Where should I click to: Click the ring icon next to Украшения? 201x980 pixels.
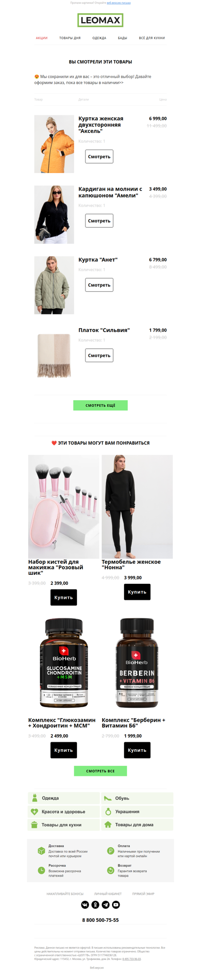click(x=108, y=811)
